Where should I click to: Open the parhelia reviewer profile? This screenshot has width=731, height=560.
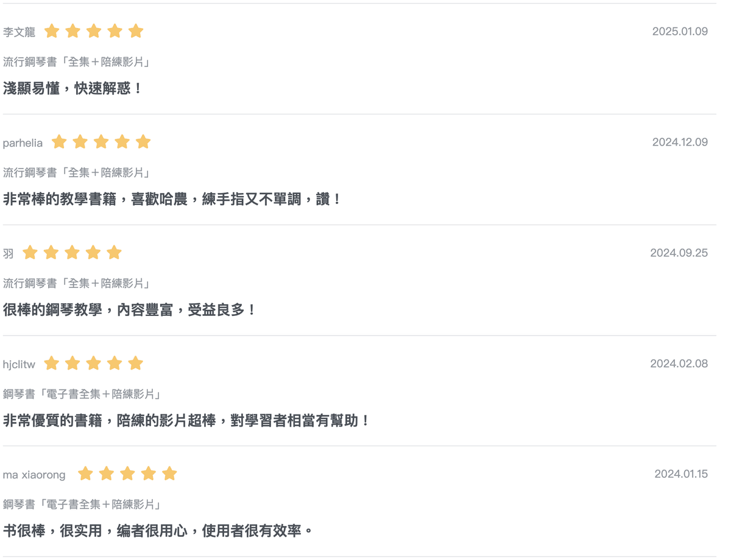click(23, 143)
